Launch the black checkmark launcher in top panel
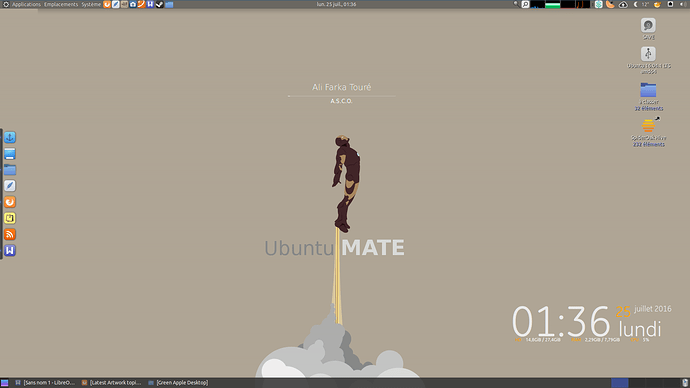 pyautogui.click(x=159, y=4)
